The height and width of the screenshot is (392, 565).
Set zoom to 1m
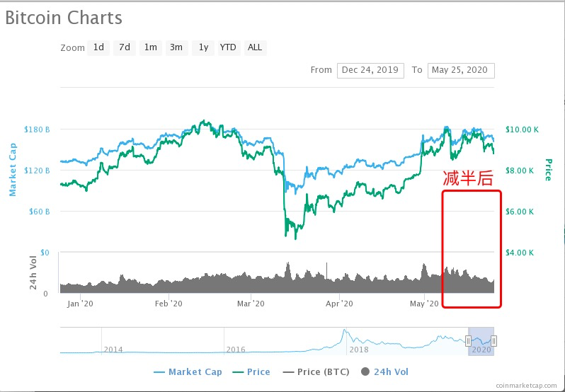[150, 47]
